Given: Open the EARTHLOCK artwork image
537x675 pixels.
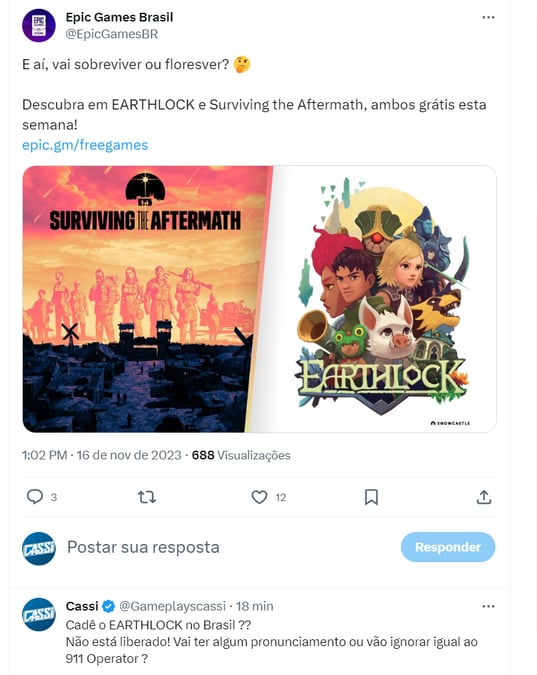Looking at the screenshot, I should (x=383, y=299).
